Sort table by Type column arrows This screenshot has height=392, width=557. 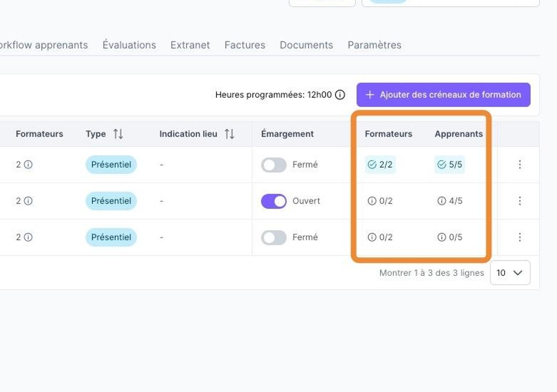tap(118, 134)
